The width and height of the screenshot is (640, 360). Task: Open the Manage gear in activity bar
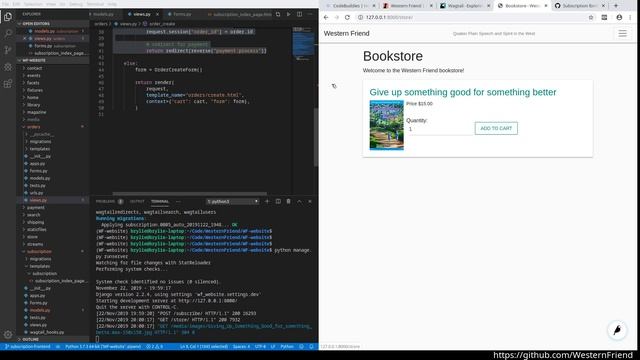(x=8, y=335)
